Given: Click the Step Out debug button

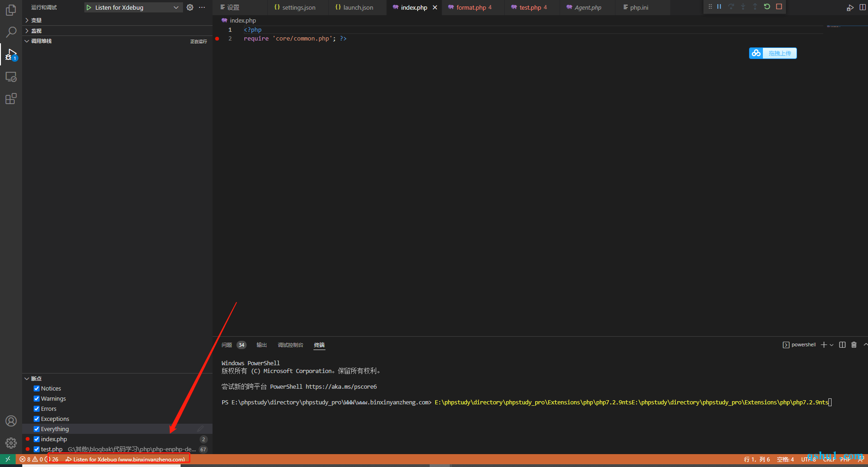Looking at the screenshot, I should pos(755,6).
